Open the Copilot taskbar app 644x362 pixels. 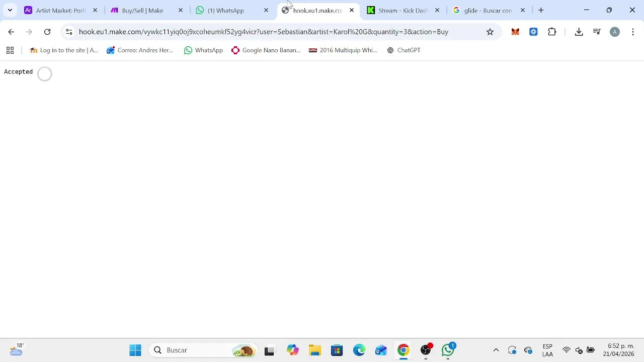coord(293,350)
